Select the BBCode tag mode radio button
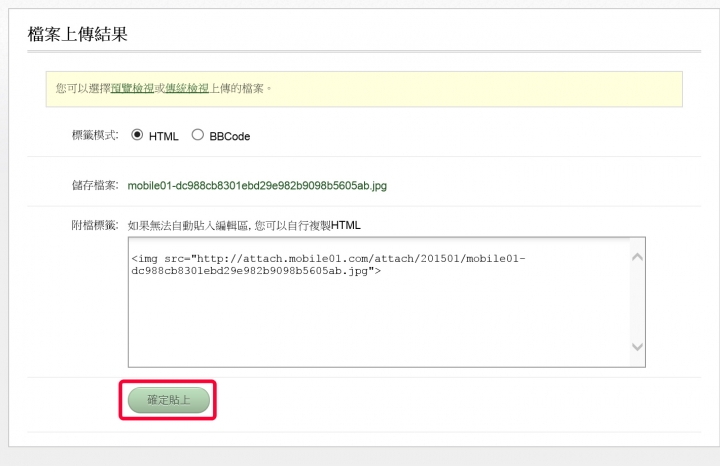 tap(197, 135)
